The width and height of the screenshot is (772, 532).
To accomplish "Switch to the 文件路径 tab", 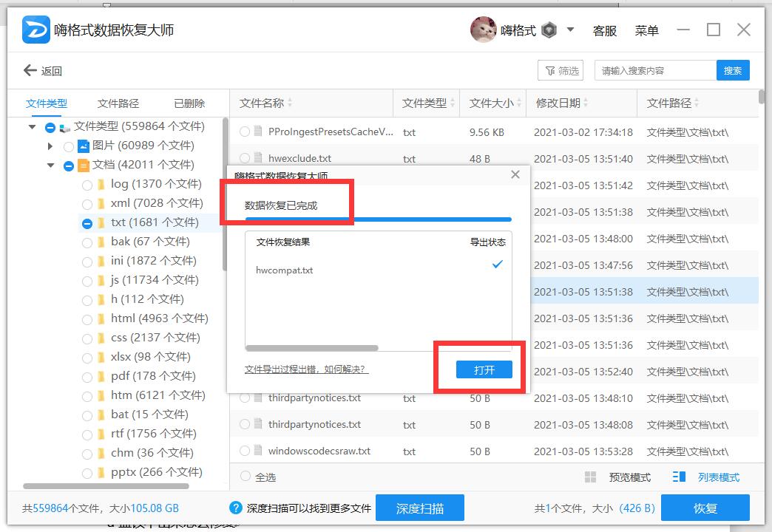I will click(118, 103).
